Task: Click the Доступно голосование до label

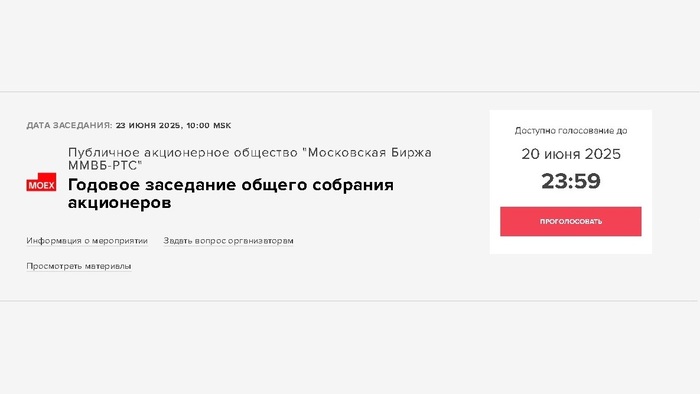Action: click(x=571, y=131)
